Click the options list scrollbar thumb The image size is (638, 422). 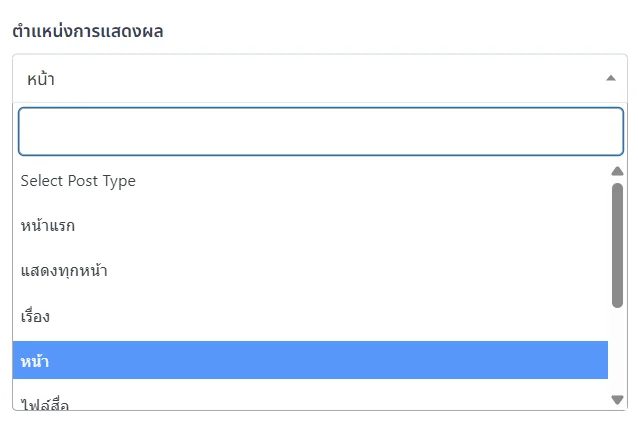tap(617, 245)
